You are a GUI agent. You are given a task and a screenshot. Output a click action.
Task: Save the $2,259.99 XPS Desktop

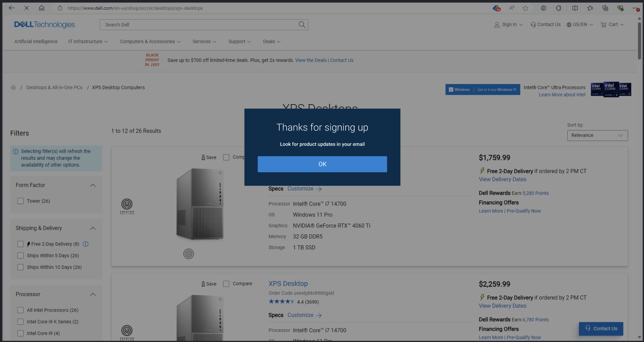click(x=209, y=284)
